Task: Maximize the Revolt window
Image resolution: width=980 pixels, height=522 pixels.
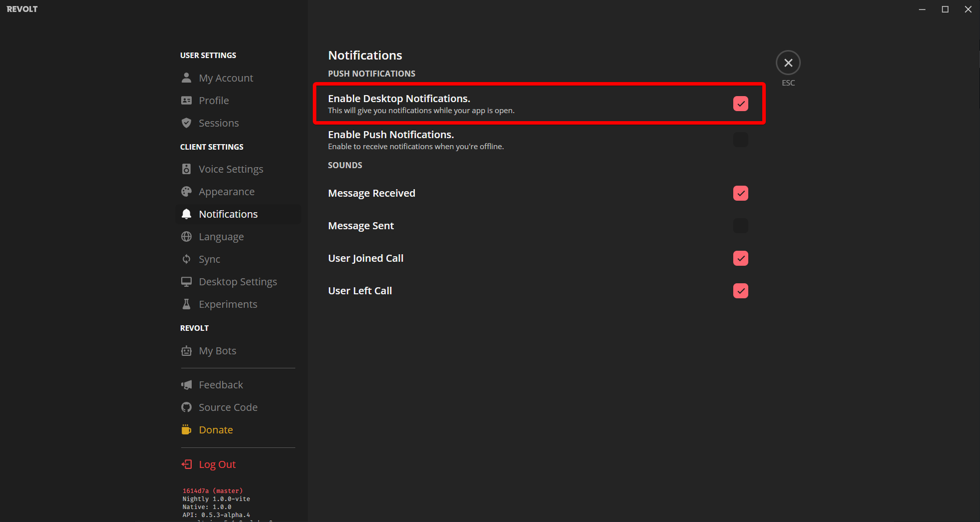Action: (x=945, y=9)
